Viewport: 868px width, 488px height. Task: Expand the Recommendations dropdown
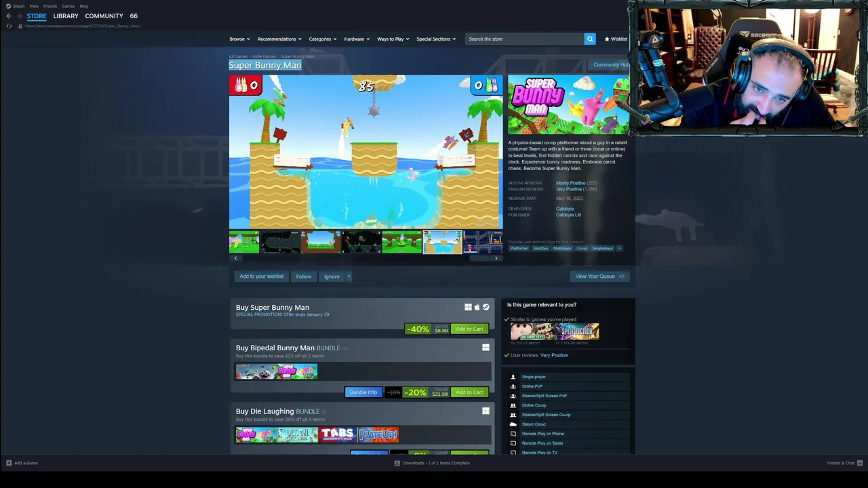pyautogui.click(x=279, y=39)
